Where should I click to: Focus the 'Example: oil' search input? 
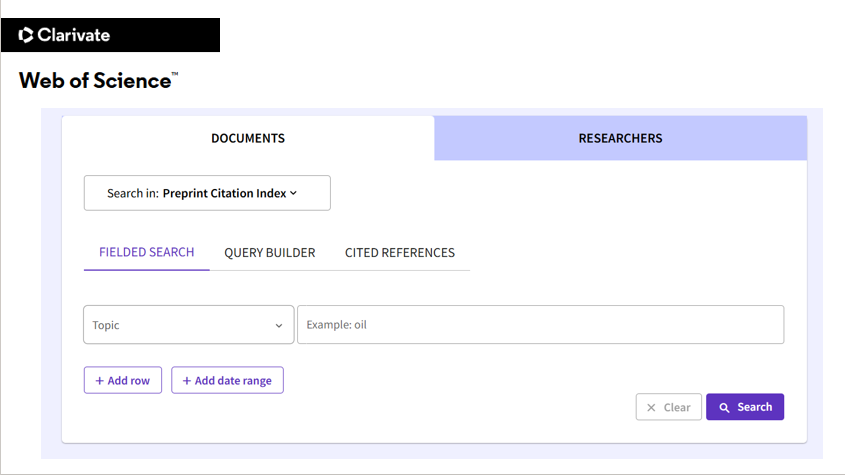pyautogui.click(x=541, y=325)
